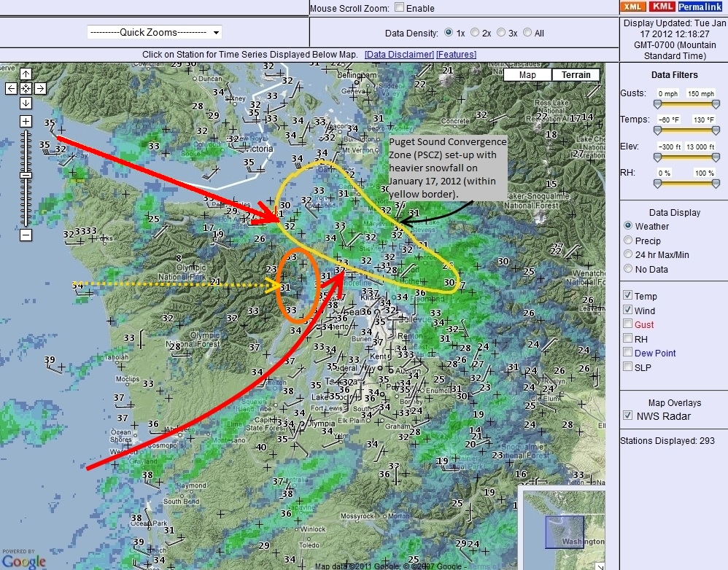The image size is (728, 570).
Task: Select 2x data density
Action: (474, 33)
